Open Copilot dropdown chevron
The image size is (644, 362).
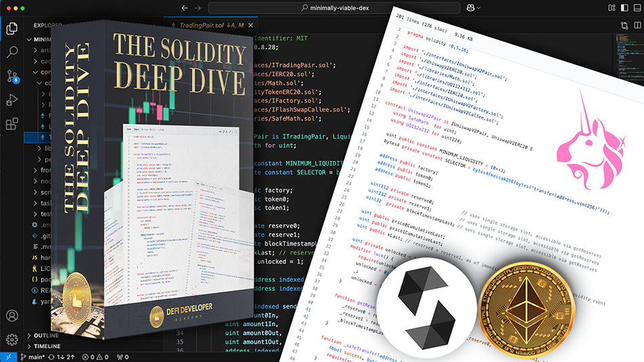pos(479,8)
